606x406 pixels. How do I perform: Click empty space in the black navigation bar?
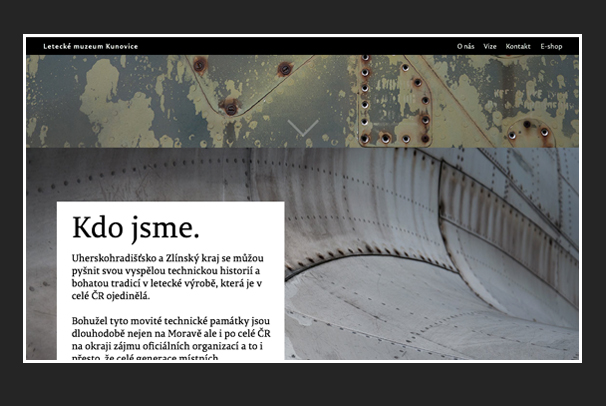pos(300,46)
